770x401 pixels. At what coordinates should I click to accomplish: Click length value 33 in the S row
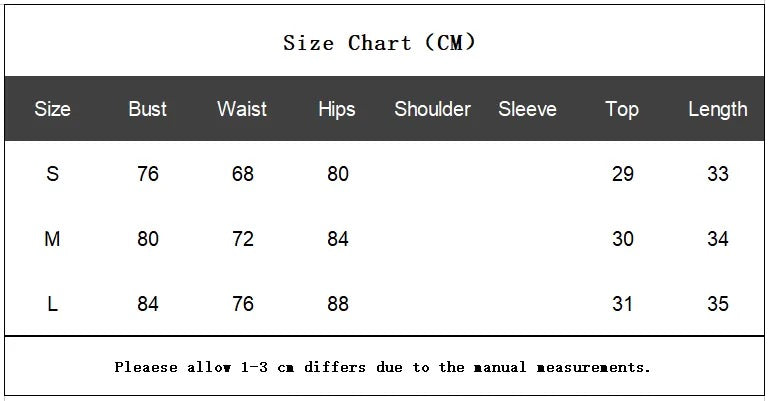tap(718, 174)
